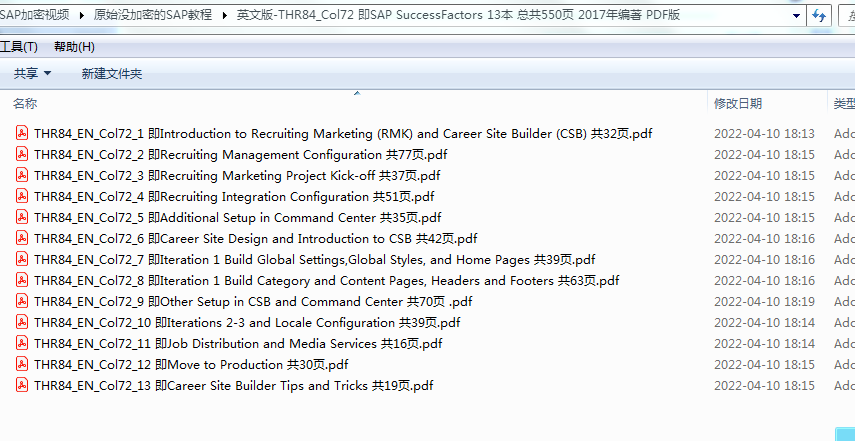This screenshot has width=855, height=441.
Task: Click PDF icon of THR84_EN_Col72_13 file
Action: (x=22, y=385)
